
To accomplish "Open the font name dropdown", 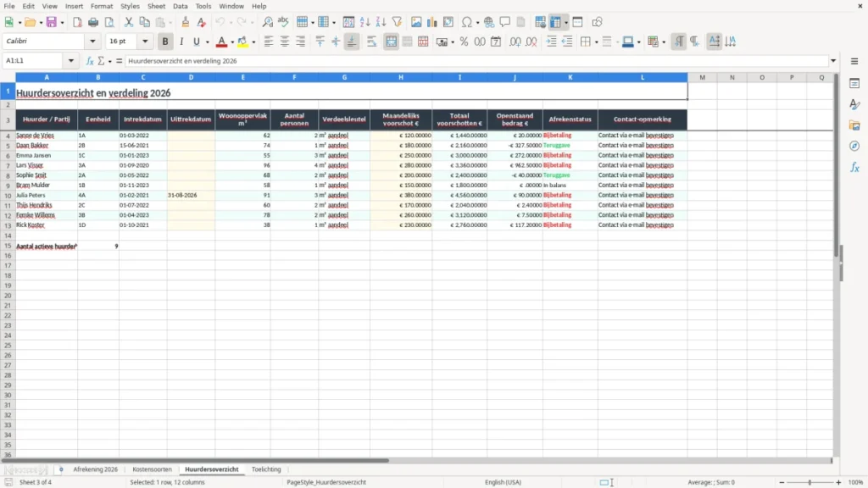I will (92, 41).
